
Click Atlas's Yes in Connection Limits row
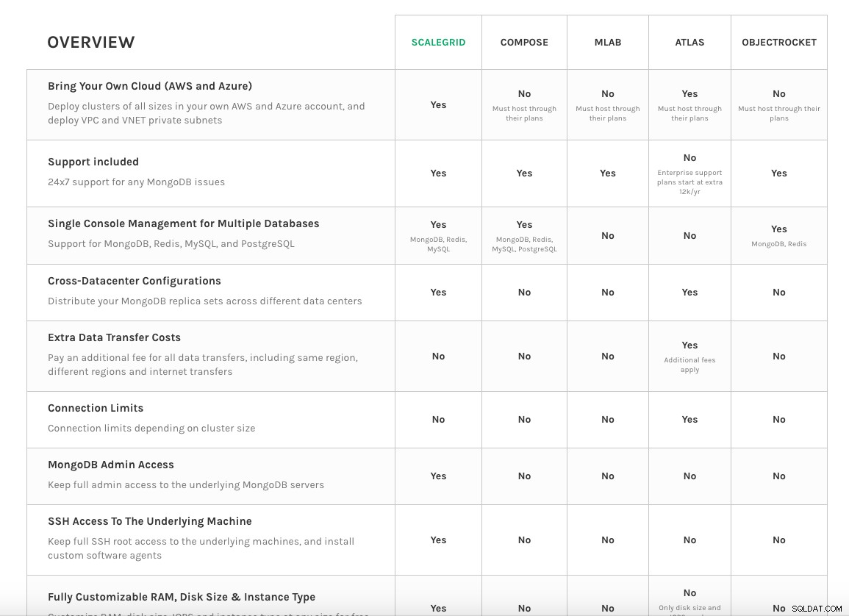tap(689, 420)
